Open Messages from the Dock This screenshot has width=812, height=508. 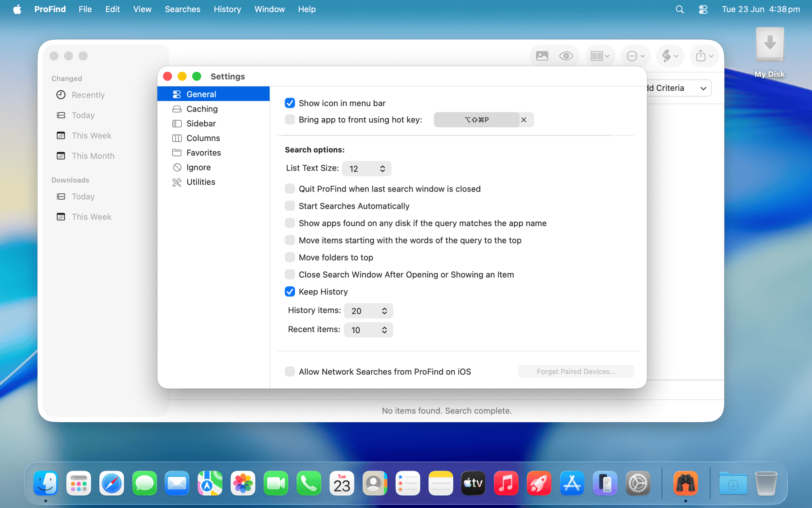click(144, 483)
